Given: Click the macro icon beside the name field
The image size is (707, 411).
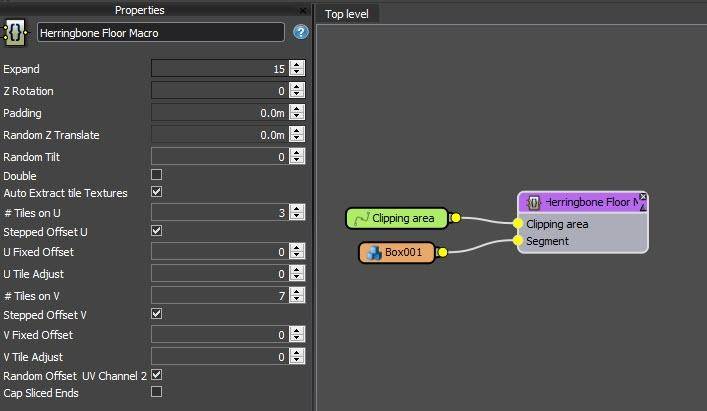Looking at the screenshot, I should [17, 32].
